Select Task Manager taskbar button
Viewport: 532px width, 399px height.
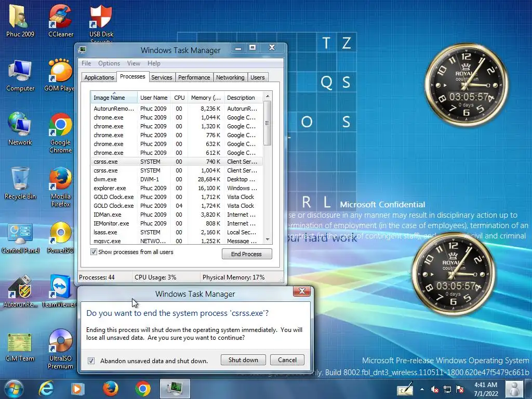coord(175,389)
